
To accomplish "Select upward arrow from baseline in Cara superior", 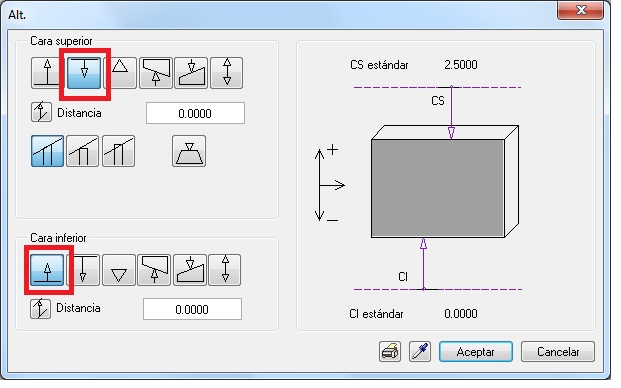I will (47, 73).
